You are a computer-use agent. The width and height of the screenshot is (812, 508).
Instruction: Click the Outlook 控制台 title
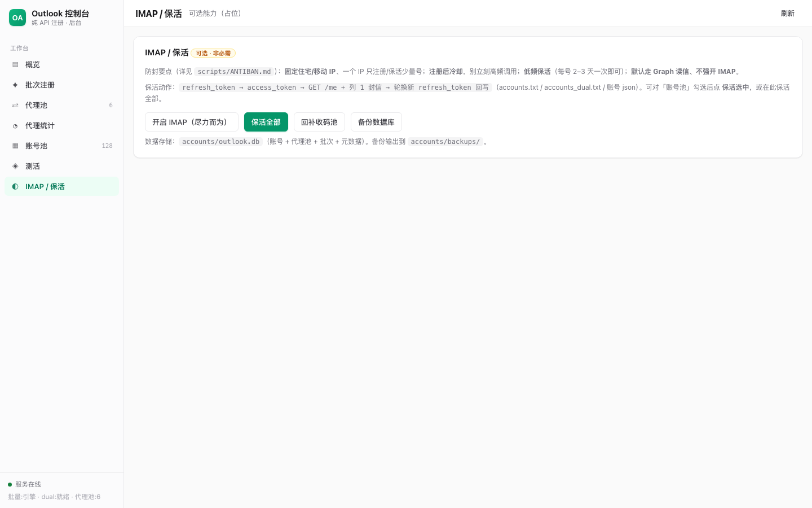point(60,14)
